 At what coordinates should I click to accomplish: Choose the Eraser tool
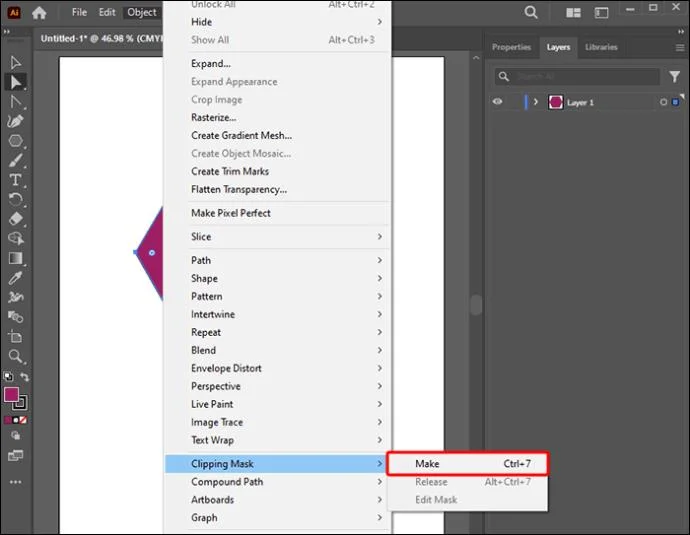(x=15, y=219)
